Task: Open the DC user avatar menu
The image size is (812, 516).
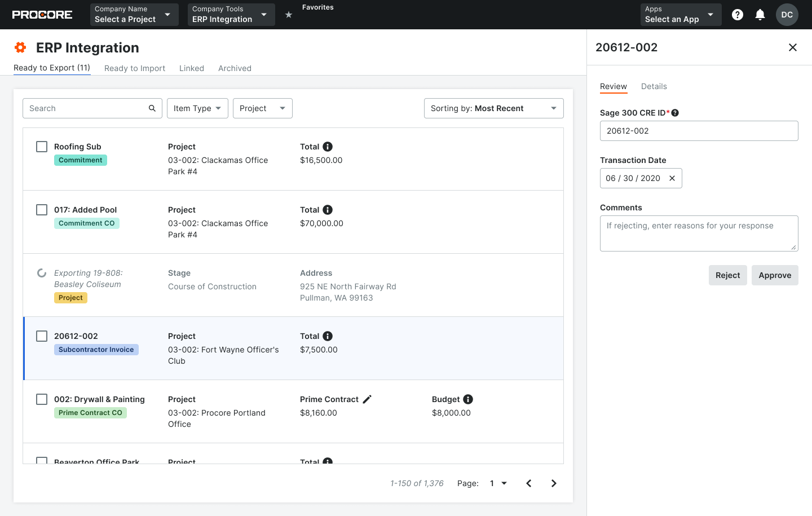Action: (x=787, y=15)
